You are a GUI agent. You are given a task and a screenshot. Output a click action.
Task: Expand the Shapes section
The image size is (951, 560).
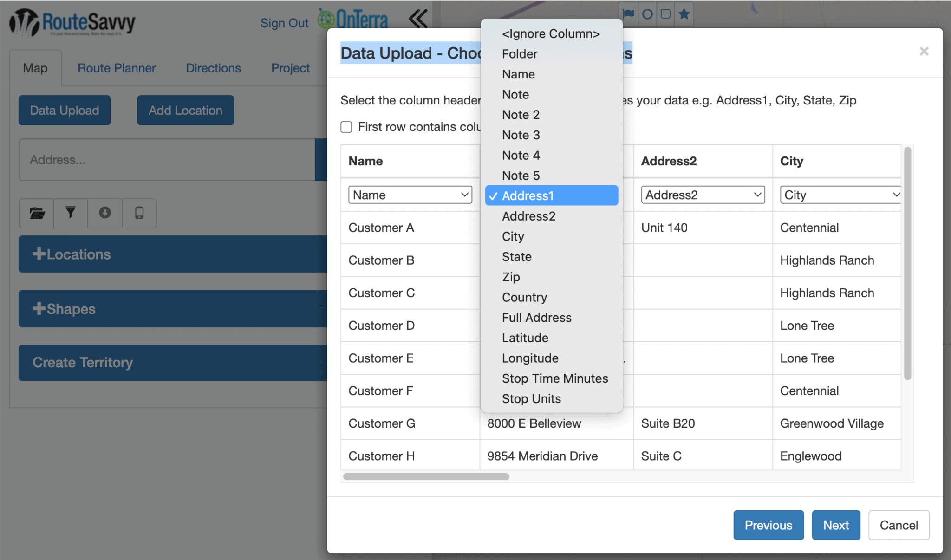click(173, 309)
